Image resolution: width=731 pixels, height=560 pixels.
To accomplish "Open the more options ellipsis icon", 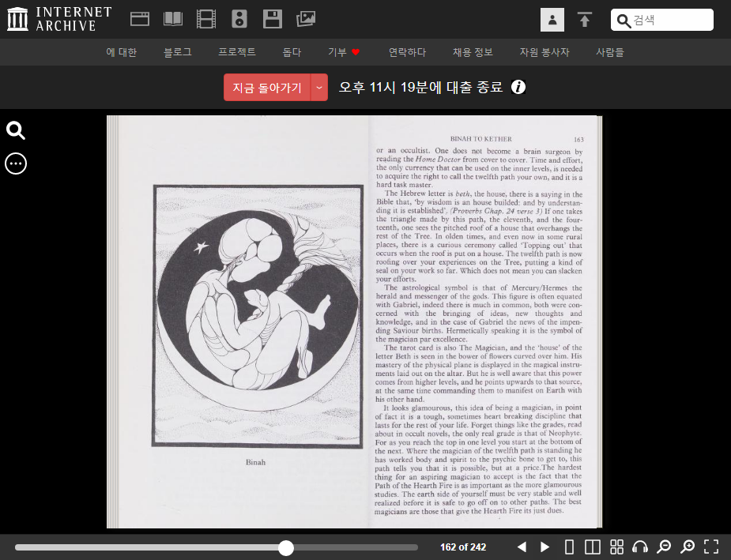I will tap(15, 163).
